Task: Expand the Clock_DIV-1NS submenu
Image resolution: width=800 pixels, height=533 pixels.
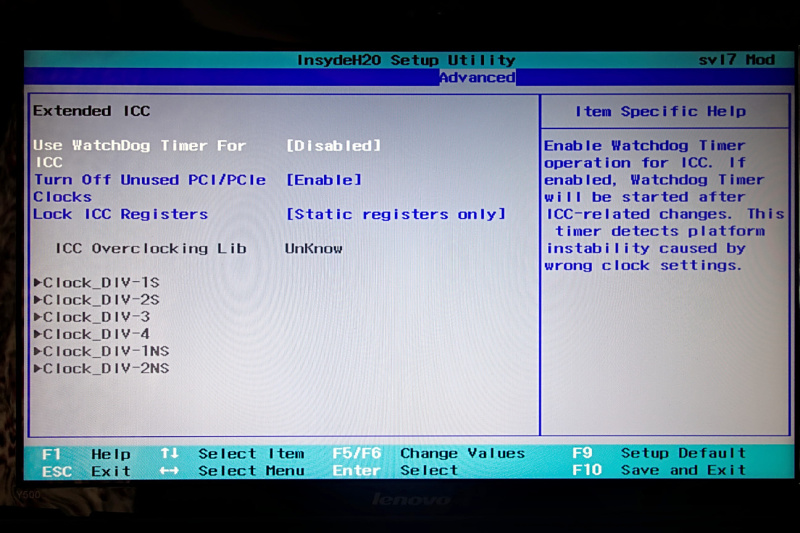Action: point(102,351)
